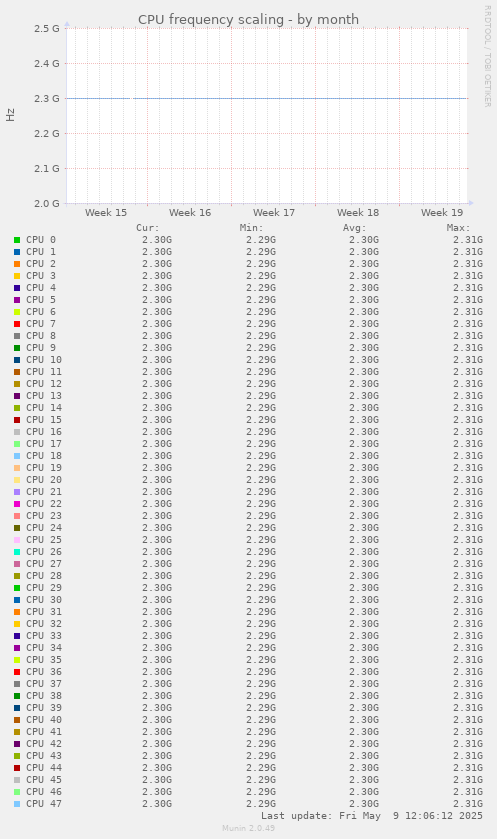Click the 'Week 17' x-axis label
The height and width of the screenshot is (839, 497).
pos(274,212)
